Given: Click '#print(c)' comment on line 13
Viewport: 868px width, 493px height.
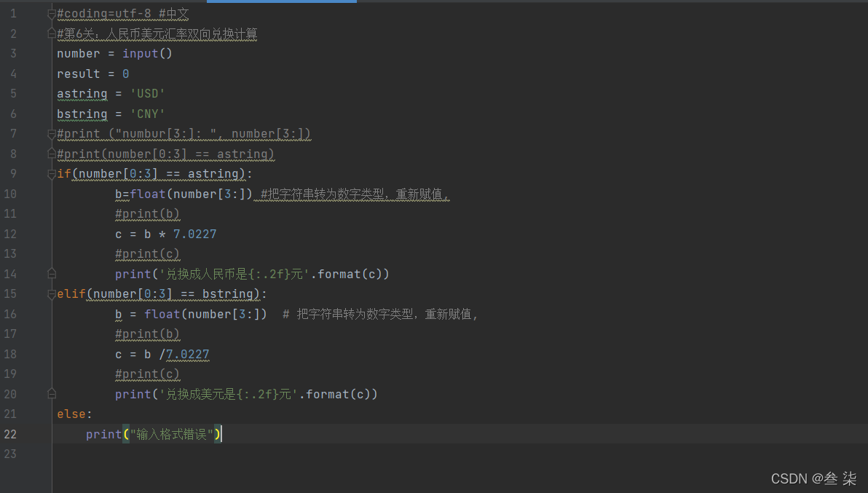Looking at the screenshot, I should tap(147, 255).
